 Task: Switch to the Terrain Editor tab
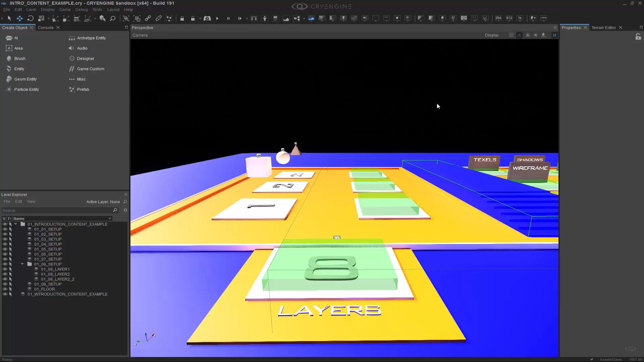tap(604, 27)
